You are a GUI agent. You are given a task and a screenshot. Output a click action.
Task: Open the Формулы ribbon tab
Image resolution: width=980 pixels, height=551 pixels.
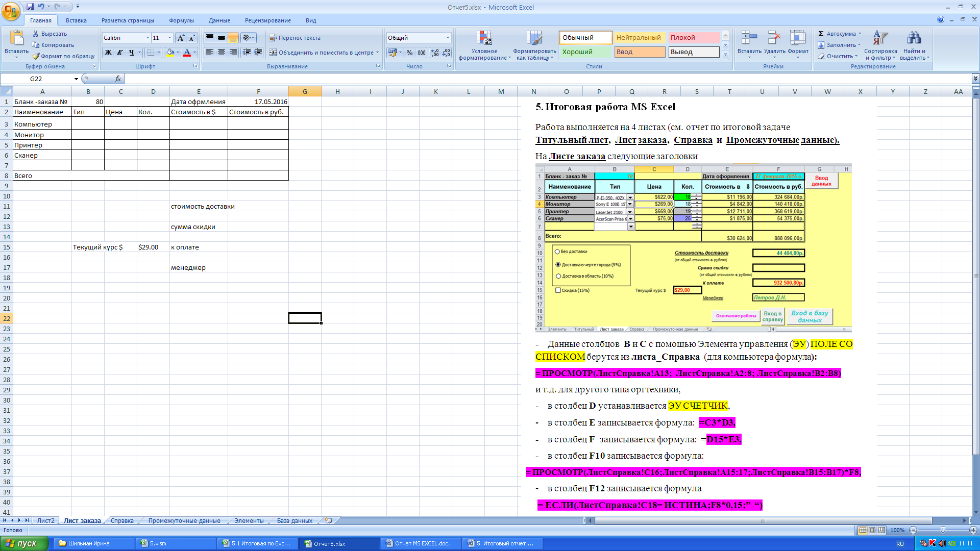click(181, 20)
